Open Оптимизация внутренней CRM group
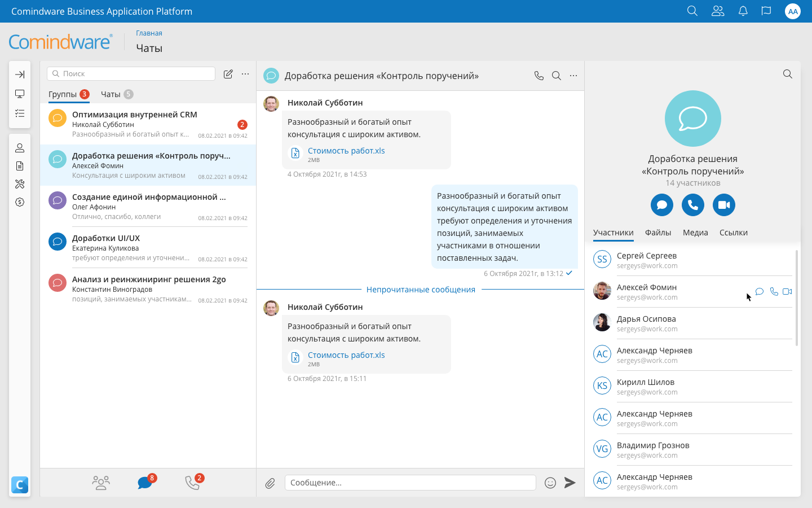This screenshot has height=508, width=812. 148,124
